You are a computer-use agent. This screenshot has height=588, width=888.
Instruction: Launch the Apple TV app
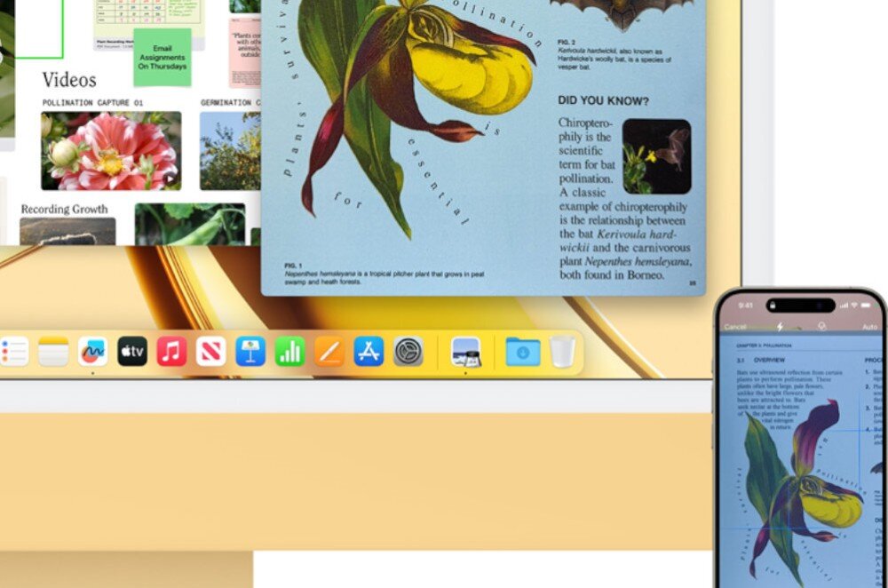(x=131, y=350)
